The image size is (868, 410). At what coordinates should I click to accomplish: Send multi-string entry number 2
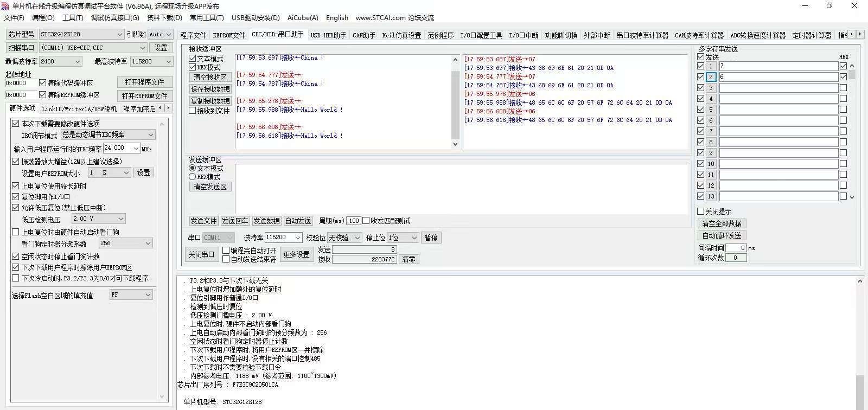(711, 77)
